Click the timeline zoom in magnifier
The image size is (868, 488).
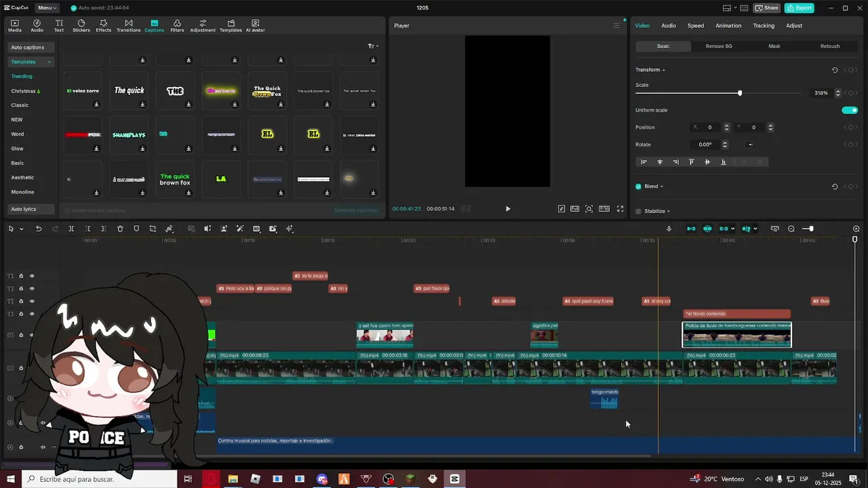(x=856, y=229)
